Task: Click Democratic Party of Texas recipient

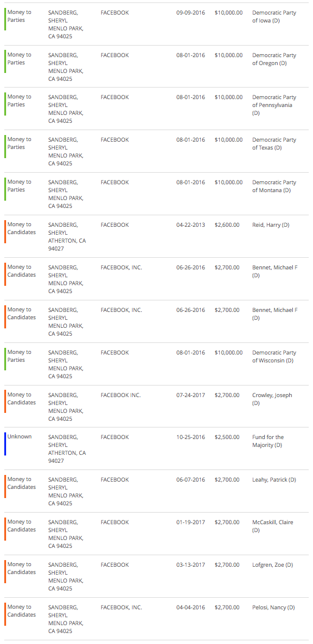Action: click(274, 144)
